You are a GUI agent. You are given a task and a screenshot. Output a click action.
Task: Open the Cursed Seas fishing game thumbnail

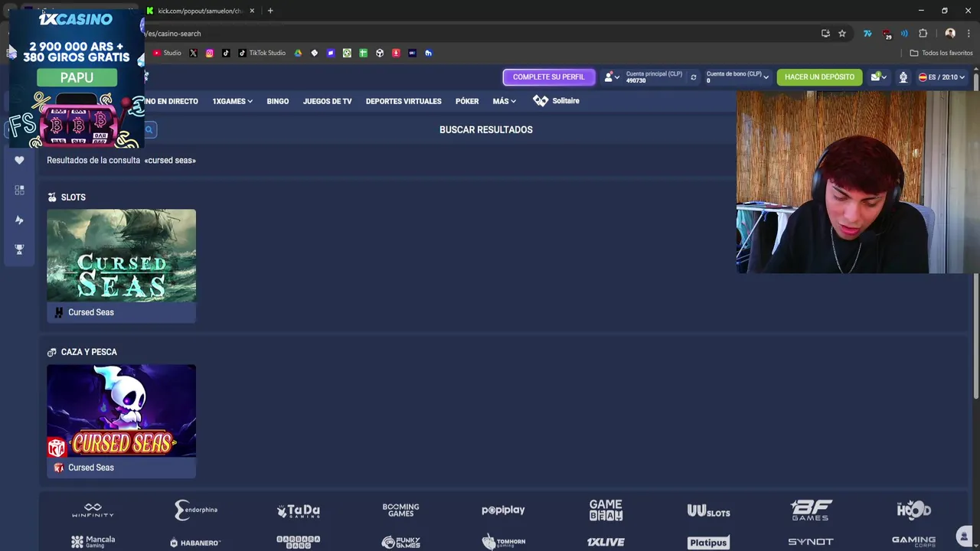(x=121, y=411)
